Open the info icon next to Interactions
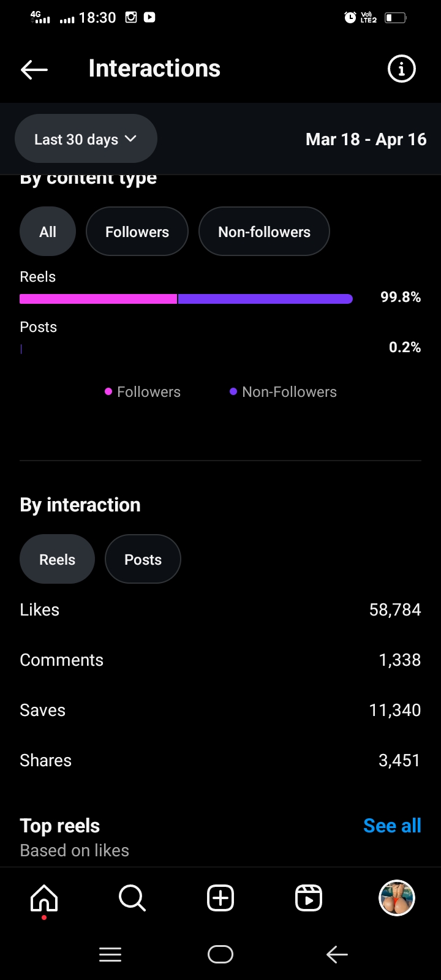Image resolution: width=441 pixels, height=980 pixels. pos(402,69)
